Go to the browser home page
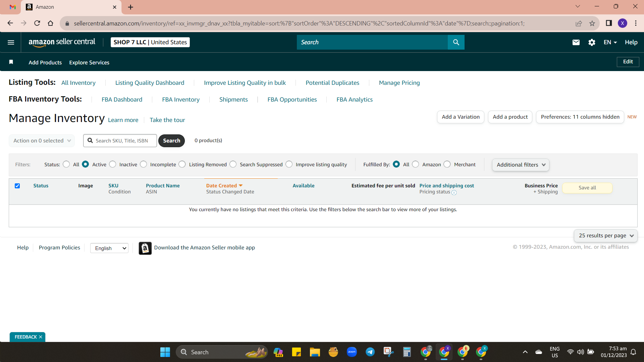The image size is (644, 362). click(x=50, y=23)
